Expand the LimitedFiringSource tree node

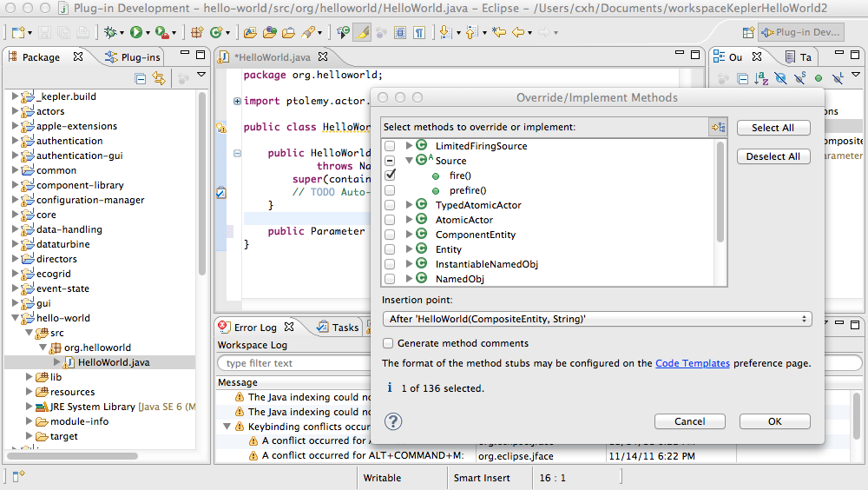coord(409,146)
